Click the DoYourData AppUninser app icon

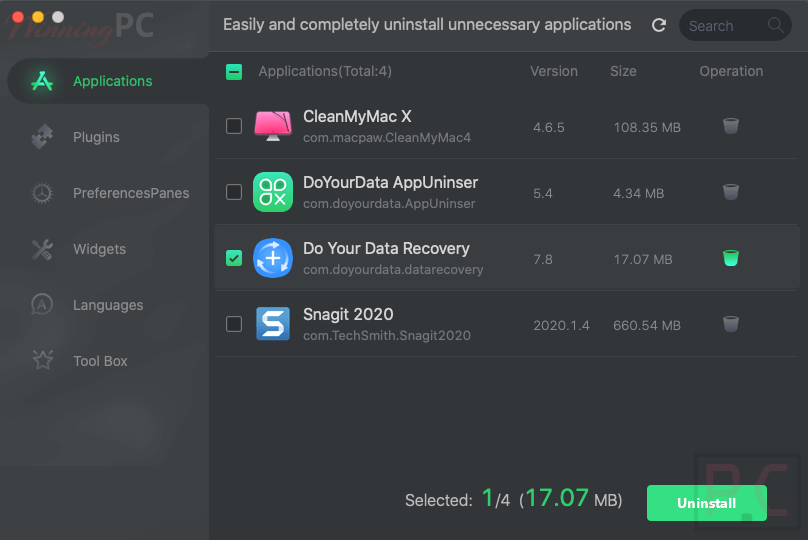[x=273, y=192]
